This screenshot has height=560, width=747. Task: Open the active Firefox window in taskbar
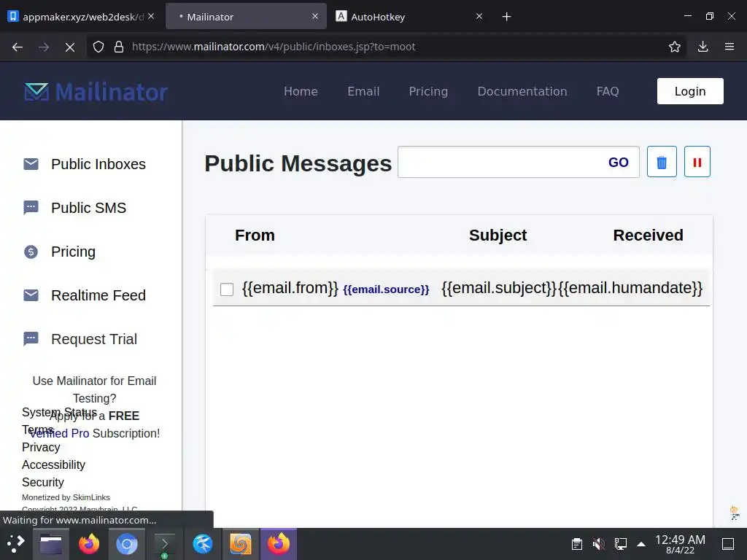pos(278,544)
